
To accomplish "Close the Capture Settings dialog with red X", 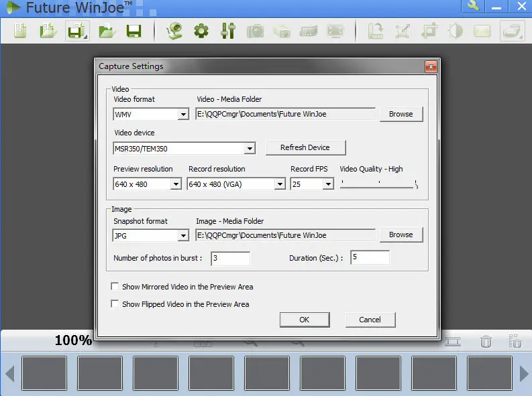I will [x=431, y=67].
